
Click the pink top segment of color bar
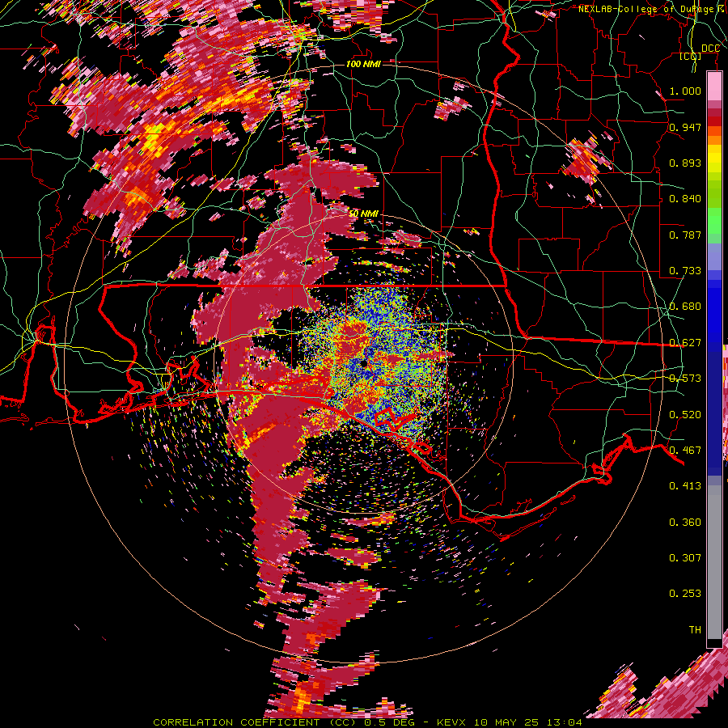[x=714, y=87]
